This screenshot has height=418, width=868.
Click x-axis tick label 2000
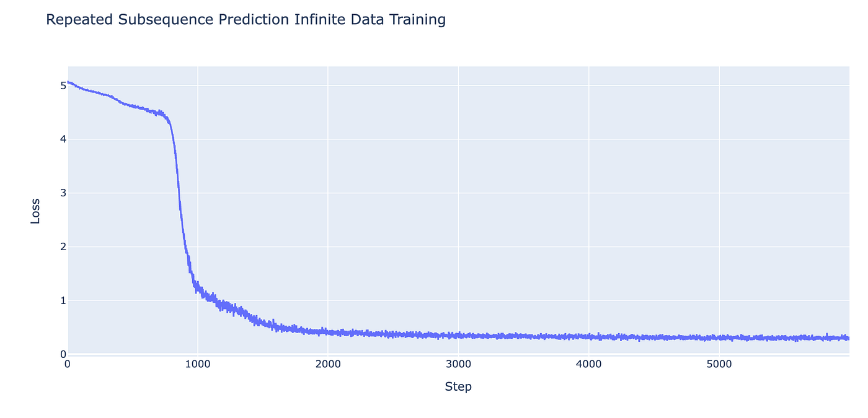(x=328, y=364)
